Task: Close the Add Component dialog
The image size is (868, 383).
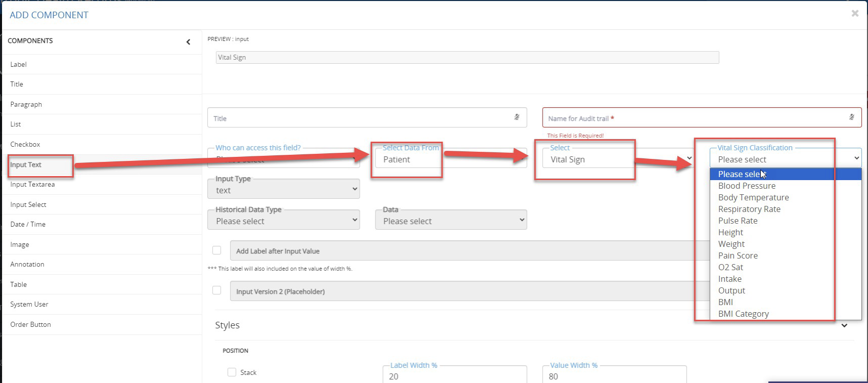Action: tap(855, 14)
